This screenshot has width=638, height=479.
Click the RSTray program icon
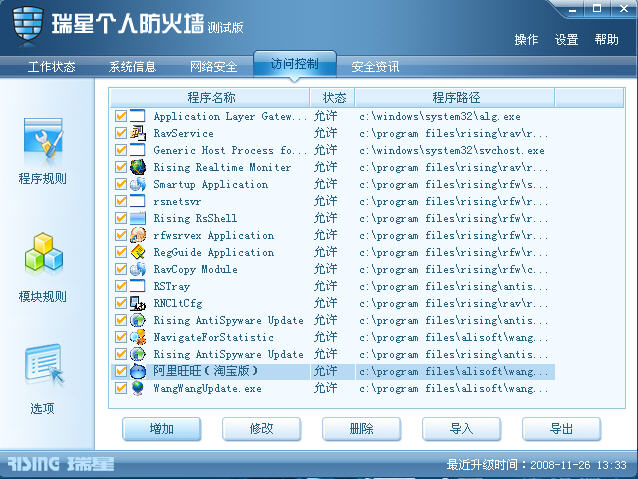[x=138, y=286]
